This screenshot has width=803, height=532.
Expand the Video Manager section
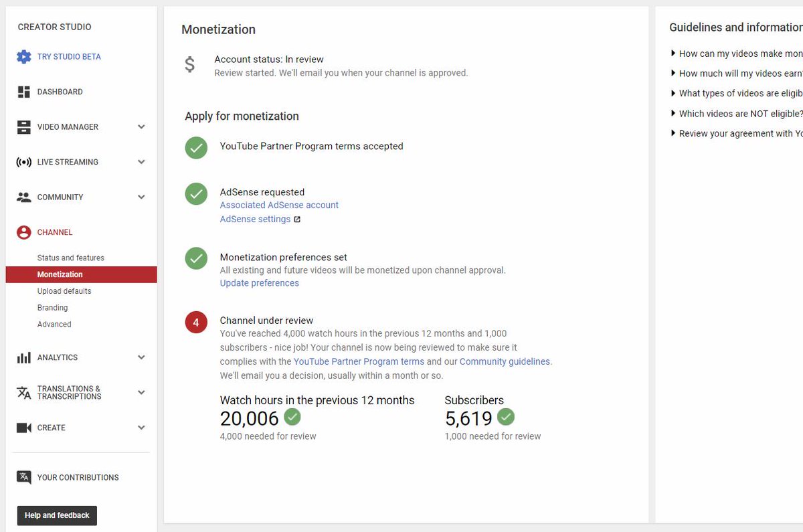coord(141,127)
